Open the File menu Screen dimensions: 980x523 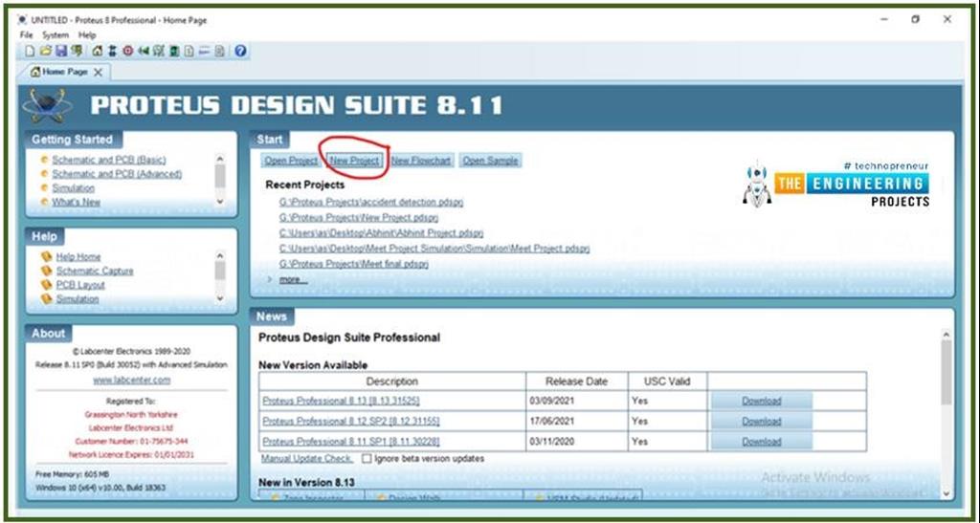27,35
